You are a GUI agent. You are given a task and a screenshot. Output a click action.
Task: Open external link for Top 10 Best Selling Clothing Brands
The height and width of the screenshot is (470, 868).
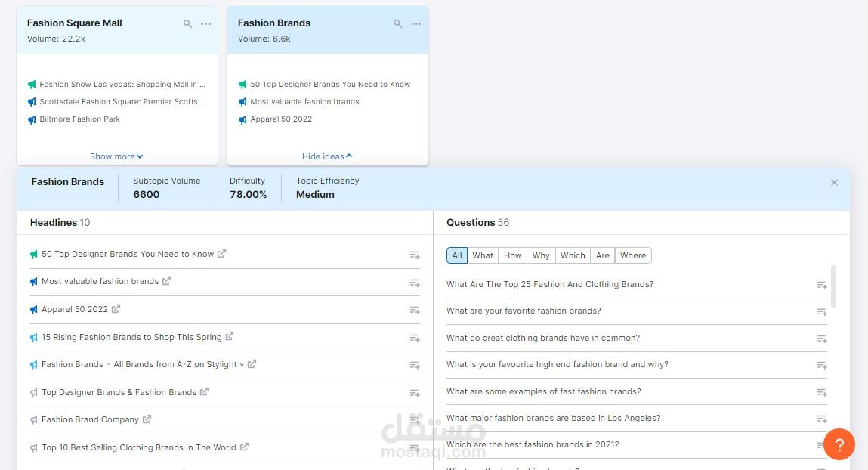click(x=244, y=447)
